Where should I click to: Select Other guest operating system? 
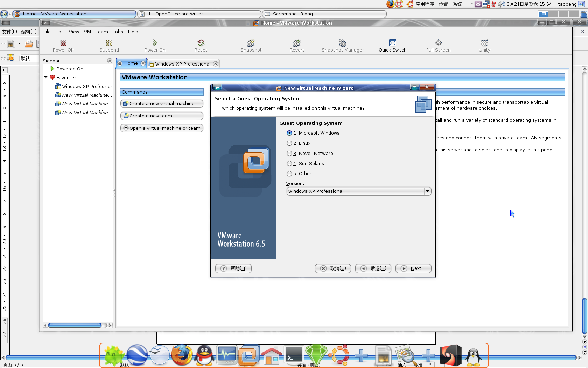(289, 174)
